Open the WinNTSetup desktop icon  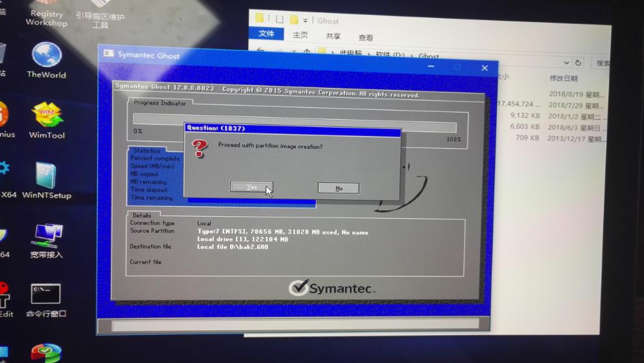click(47, 181)
